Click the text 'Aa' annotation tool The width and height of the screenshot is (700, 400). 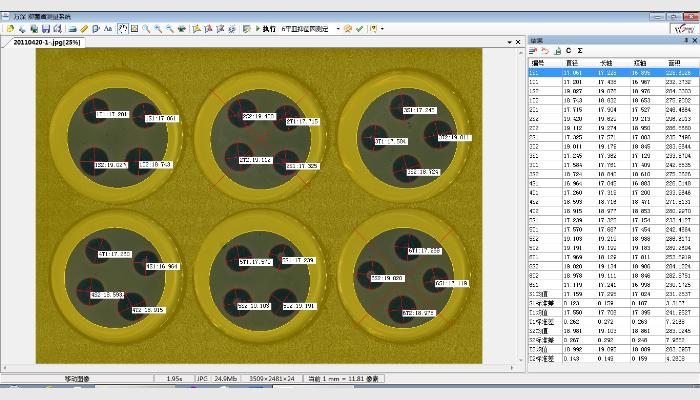pos(108,29)
